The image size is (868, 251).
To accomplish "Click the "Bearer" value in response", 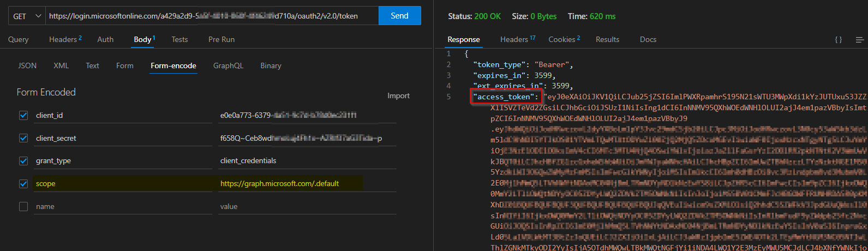I will [x=552, y=64].
